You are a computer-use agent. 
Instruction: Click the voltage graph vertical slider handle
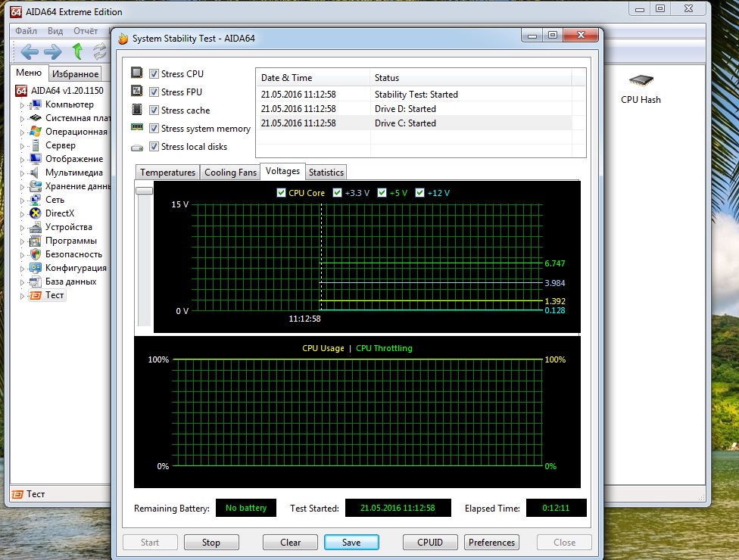pyautogui.click(x=144, y=191)
